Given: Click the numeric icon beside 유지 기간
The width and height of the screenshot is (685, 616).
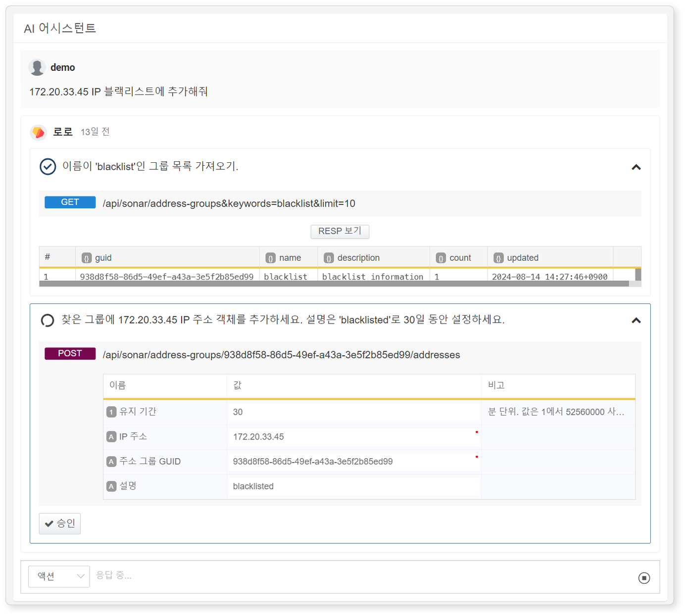Looking at the screenshot, I should click(111, 412).
